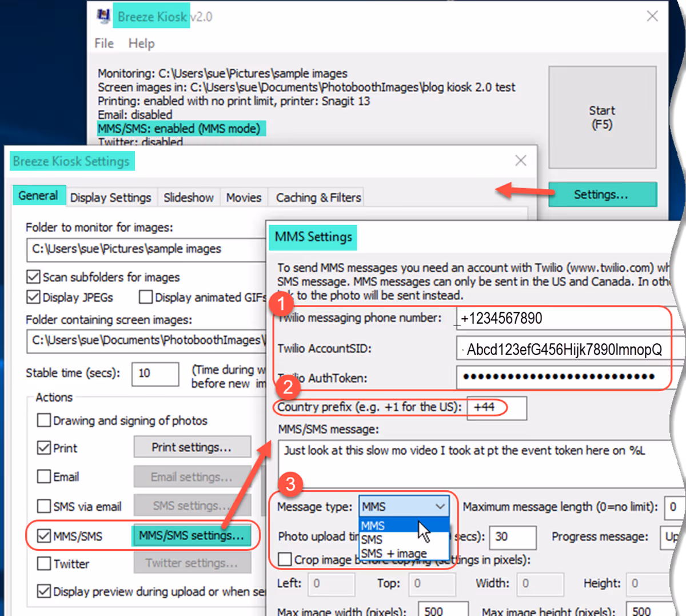
Task: Click the Folder containing screen images field
Action: tap(146, 340)
